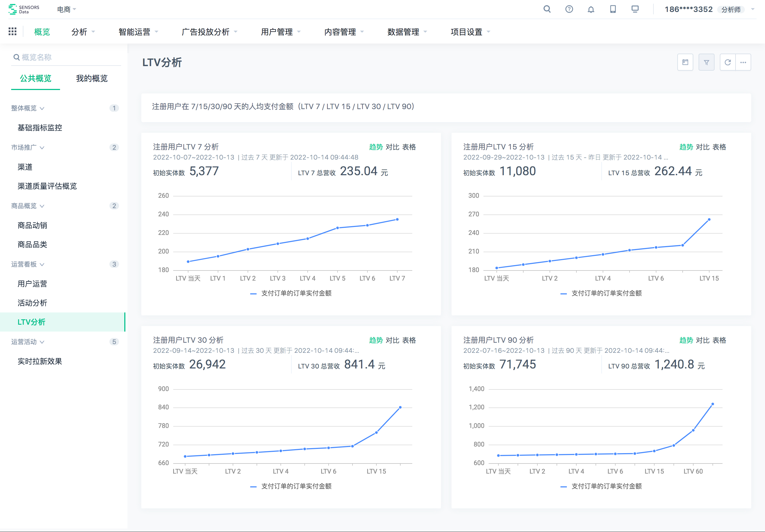Open the 注册用户LTV 90 分析 chart title
This screenshot has width=765, height=532.
coord(499,340)
